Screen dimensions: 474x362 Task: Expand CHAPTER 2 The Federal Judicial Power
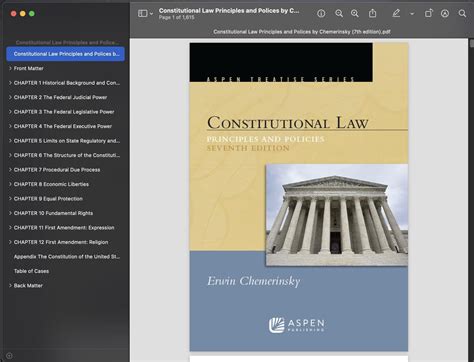click(x=10, y=97)
